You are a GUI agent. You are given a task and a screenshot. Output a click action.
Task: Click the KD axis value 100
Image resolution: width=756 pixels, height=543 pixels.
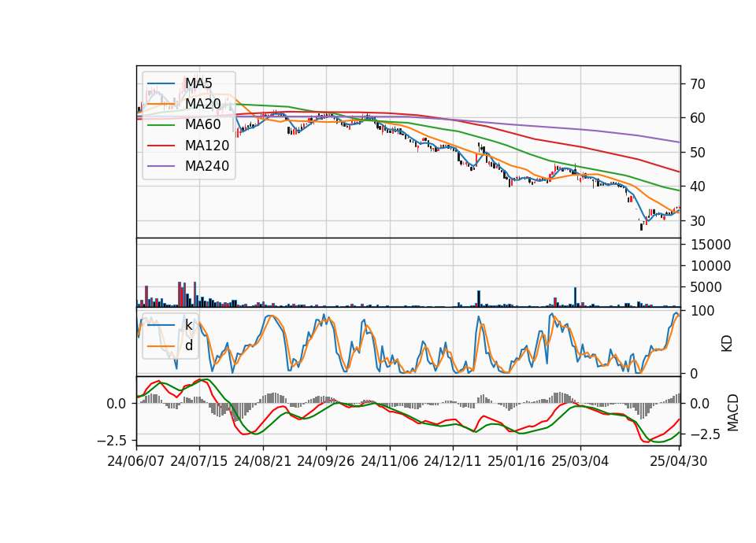click(x=702, y=311)
